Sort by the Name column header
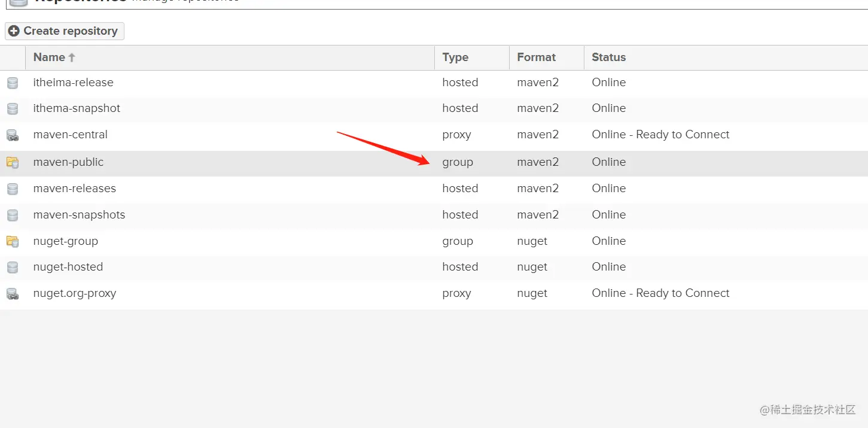 coord(230,57)
